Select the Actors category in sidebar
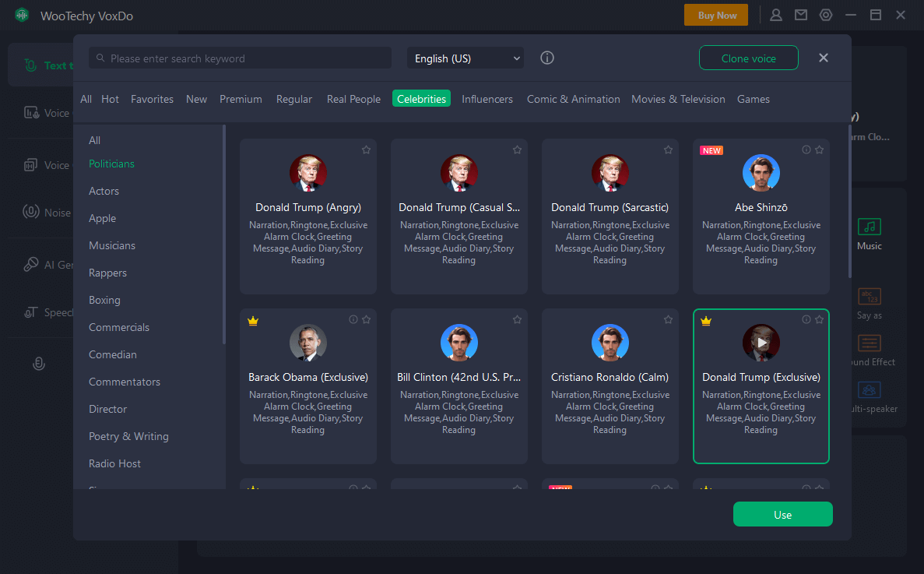924x574 pixels. 104,191
